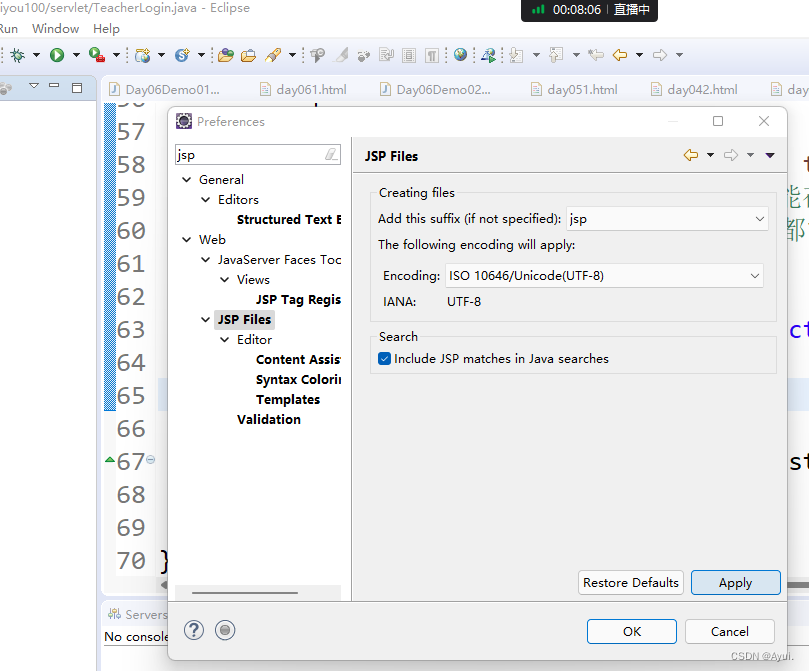The height and width of the screenshot is (671, 809).
Task: Click the Apply button
Action: click(735, 583)
